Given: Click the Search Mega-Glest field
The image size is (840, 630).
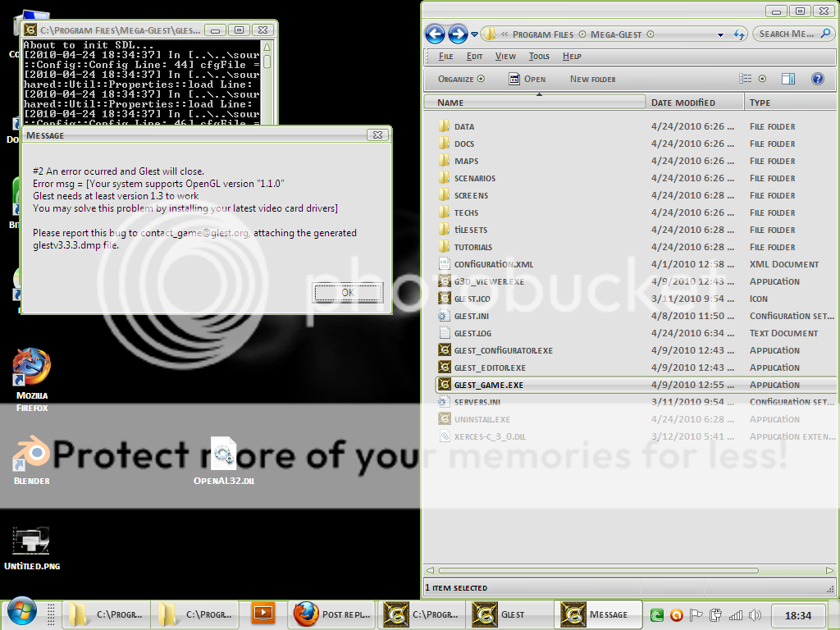Looking at the screenshot, I should point(794,34).
